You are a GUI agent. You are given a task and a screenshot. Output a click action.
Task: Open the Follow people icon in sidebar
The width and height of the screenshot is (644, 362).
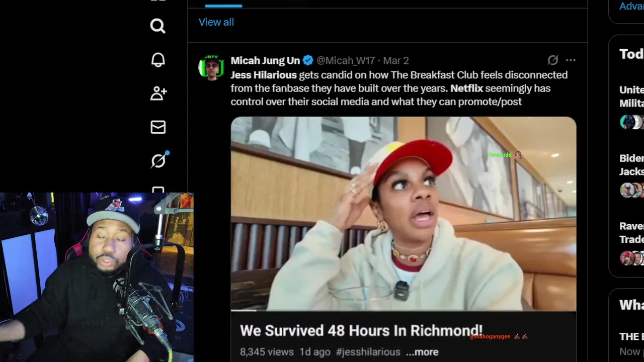click(x=158, y=93)
